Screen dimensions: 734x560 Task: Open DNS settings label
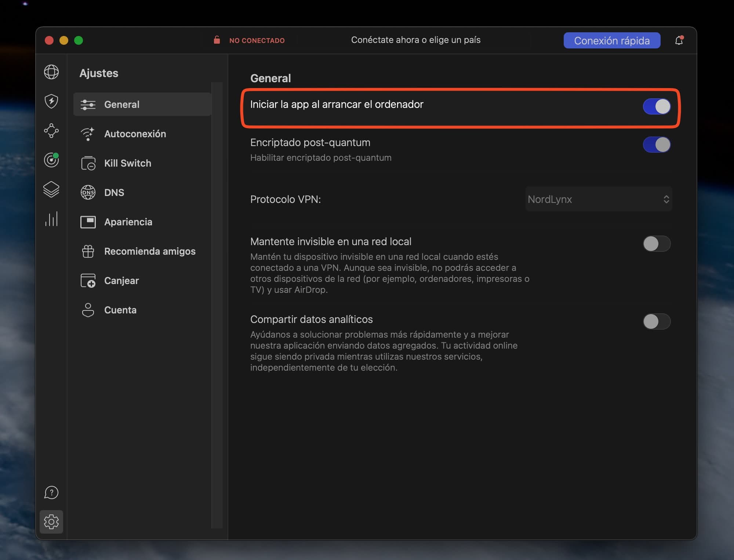point(114,193)
